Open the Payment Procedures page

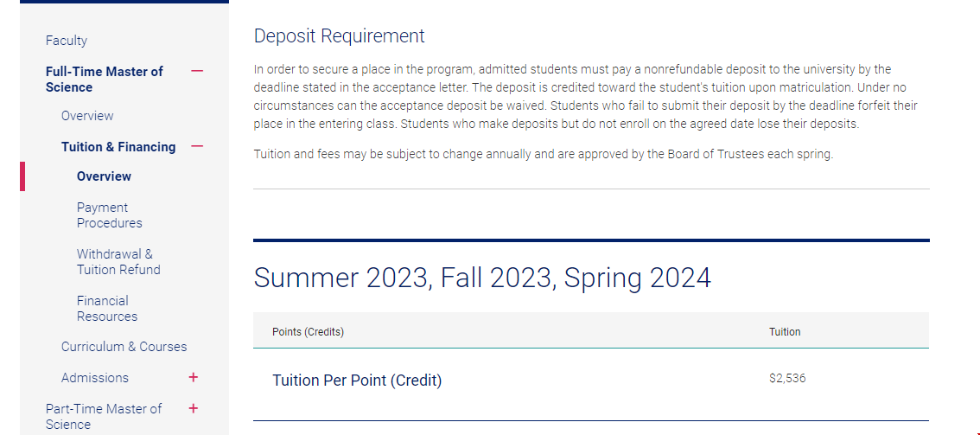(x=109, y=215)
